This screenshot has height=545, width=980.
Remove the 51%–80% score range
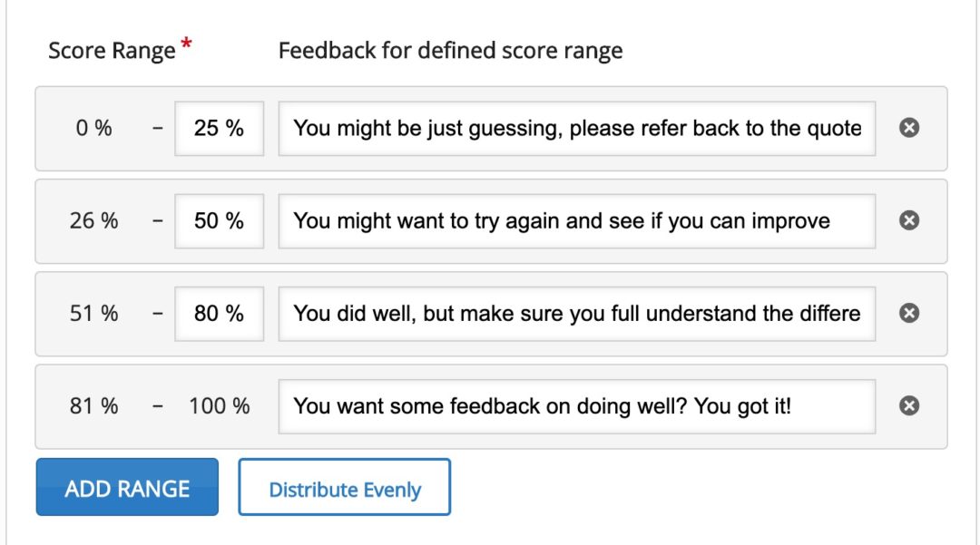click(x=908, y=314)
